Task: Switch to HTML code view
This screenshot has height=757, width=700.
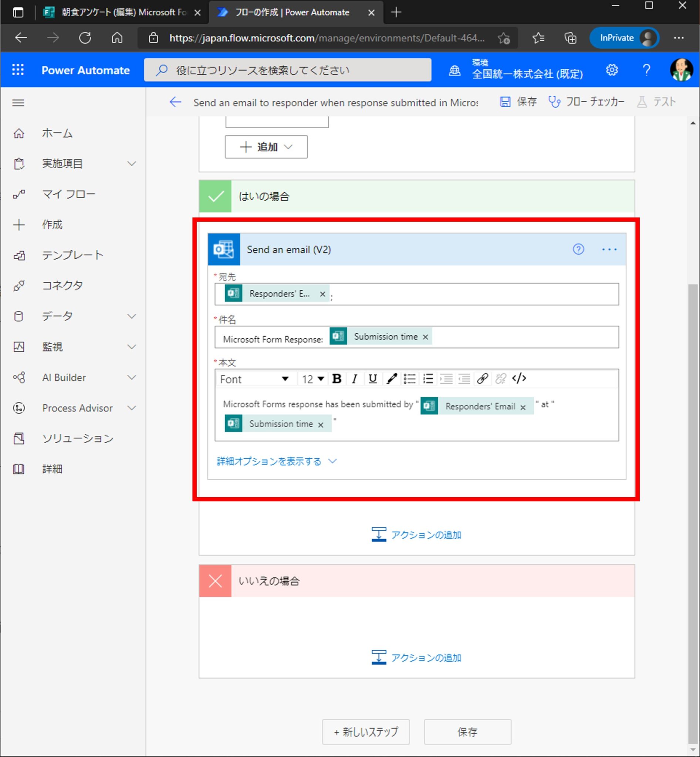Action: click(519, 379)
